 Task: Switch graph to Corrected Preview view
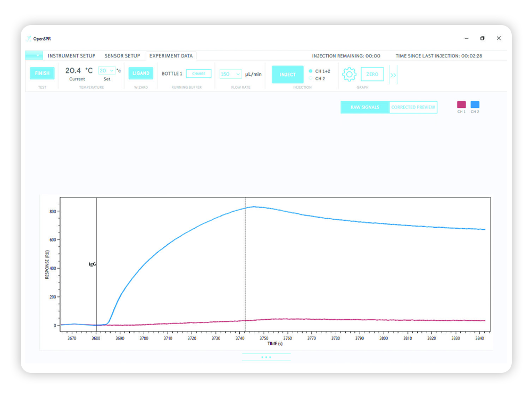tap(413, 107)
